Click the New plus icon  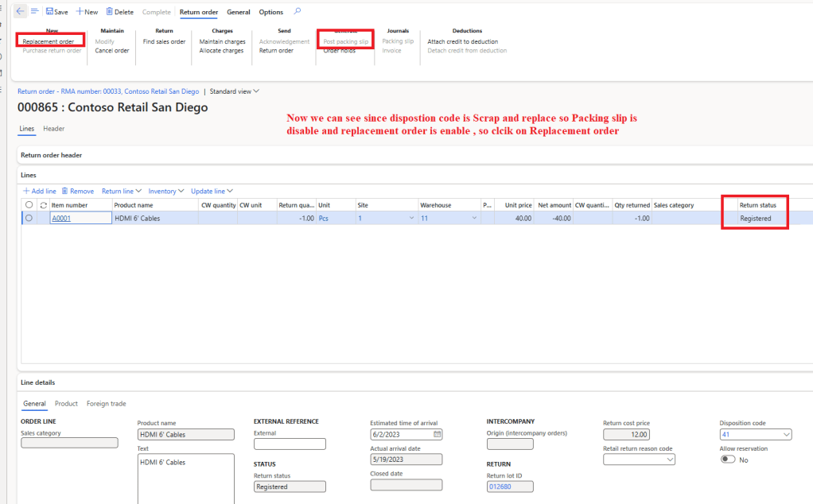tap(80, 12)
